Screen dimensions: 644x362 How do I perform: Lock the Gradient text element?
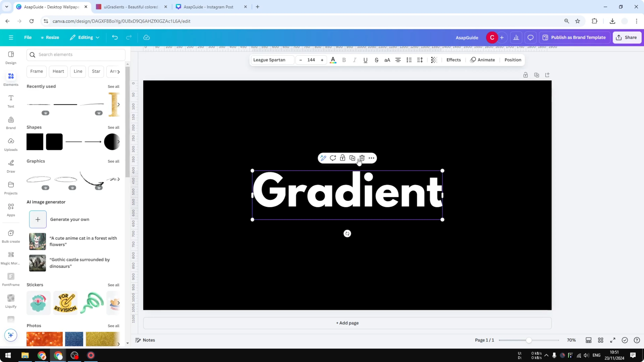click(x=342, y=158)
